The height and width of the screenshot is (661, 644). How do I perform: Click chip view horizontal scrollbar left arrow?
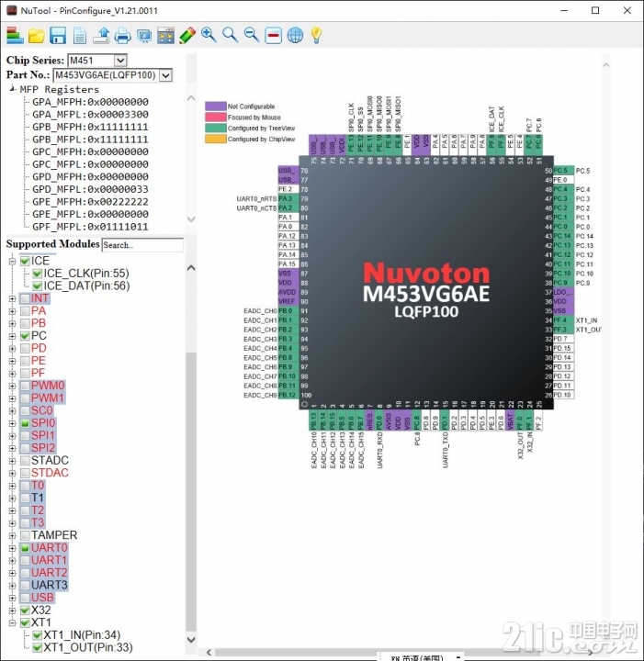(209, 653)
